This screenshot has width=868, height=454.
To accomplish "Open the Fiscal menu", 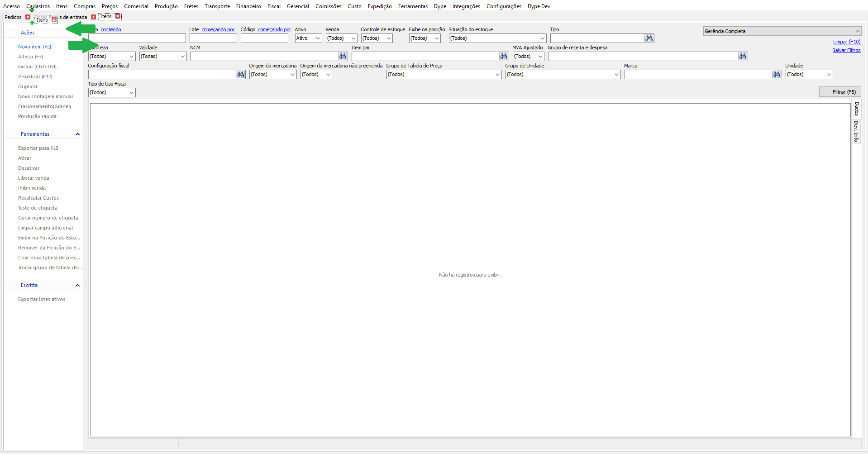I will coord(274,6).
